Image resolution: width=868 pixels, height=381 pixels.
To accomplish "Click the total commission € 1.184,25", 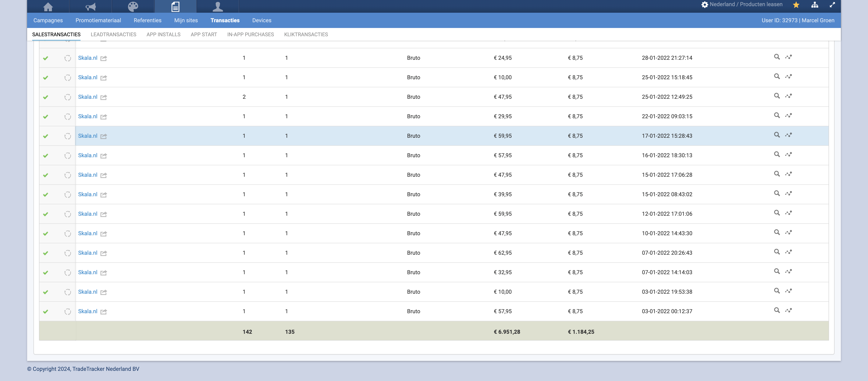I will coord(581,332).
